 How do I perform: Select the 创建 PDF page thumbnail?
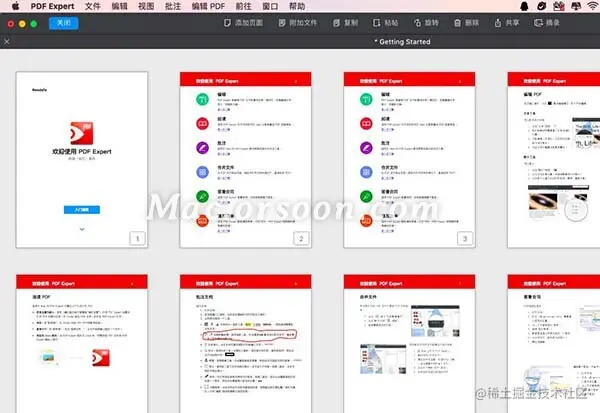click(x=82, y=344)
